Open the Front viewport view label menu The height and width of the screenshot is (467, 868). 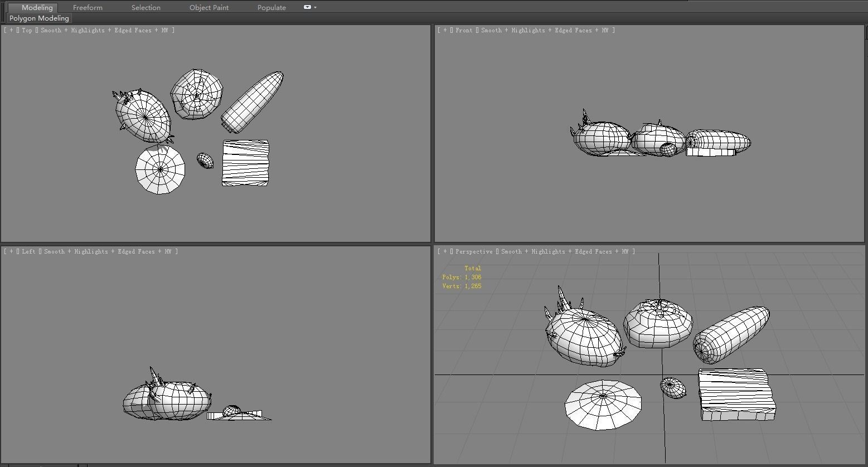coord(464,30)
